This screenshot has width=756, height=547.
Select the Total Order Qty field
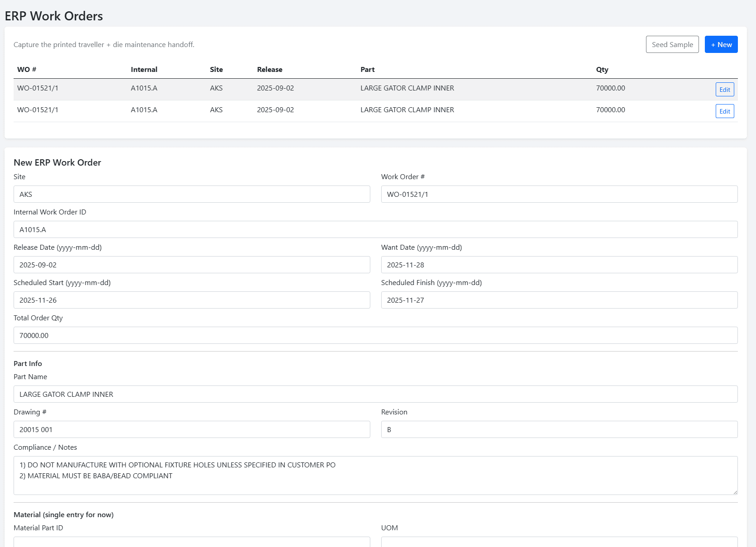pyautogui.click(x=375, y=335)
